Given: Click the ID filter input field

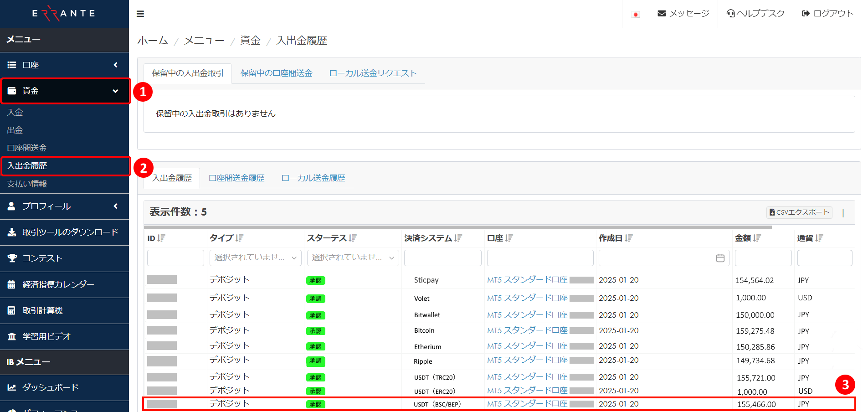Looking at the screenshot, I should 175,258.
